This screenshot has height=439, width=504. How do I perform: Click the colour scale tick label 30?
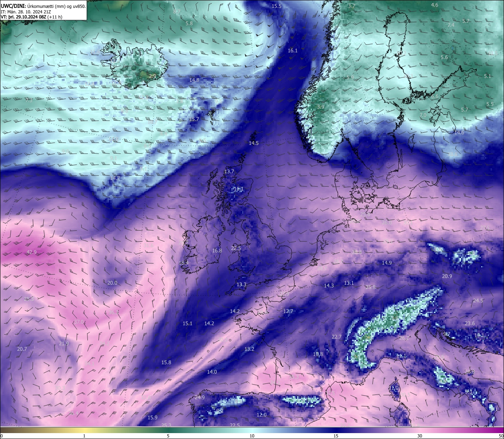[420, 436]
